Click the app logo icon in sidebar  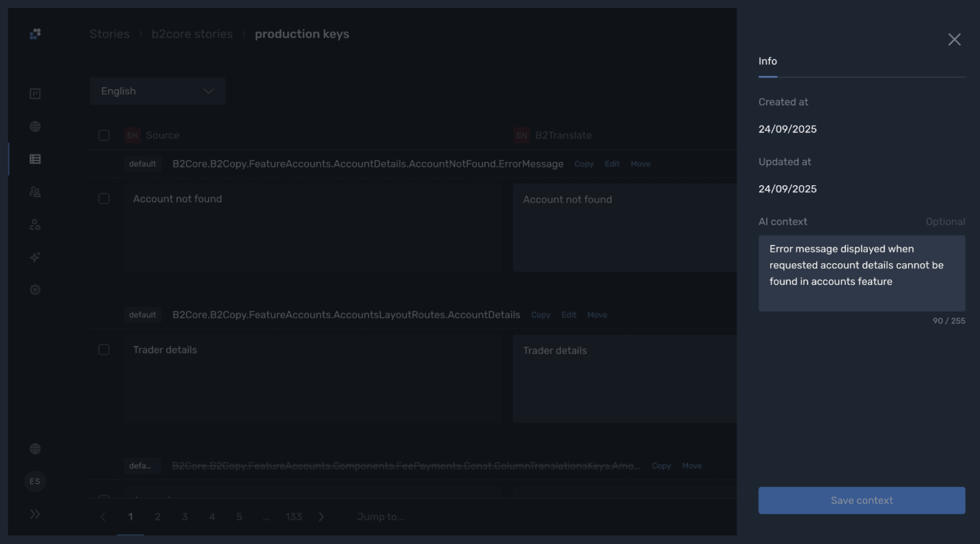[35, 34]
